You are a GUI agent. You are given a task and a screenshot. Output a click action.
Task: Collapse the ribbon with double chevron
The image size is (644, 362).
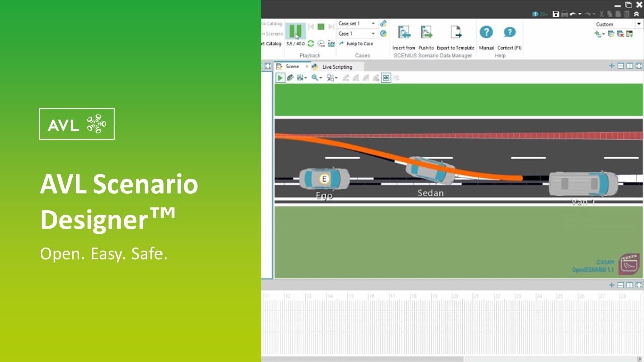(636, 14)
